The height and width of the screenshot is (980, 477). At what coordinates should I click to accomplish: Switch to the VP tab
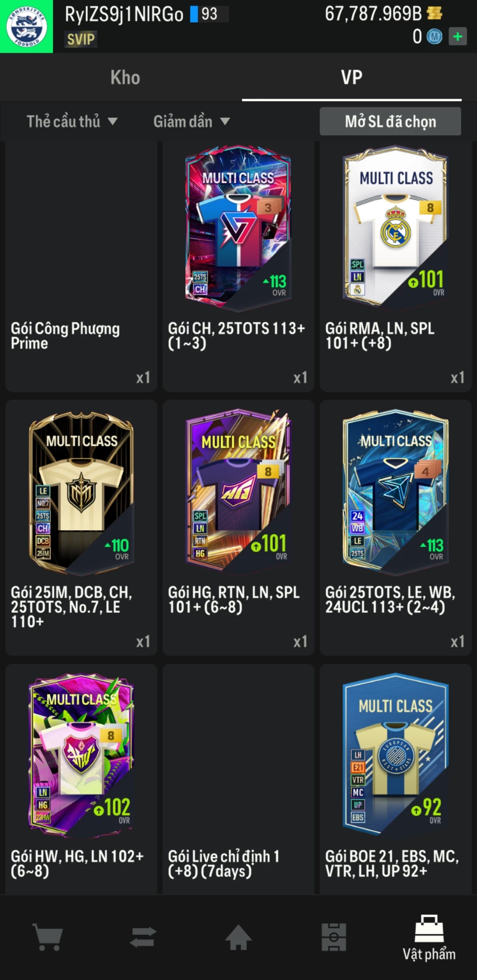coord(352,78)
